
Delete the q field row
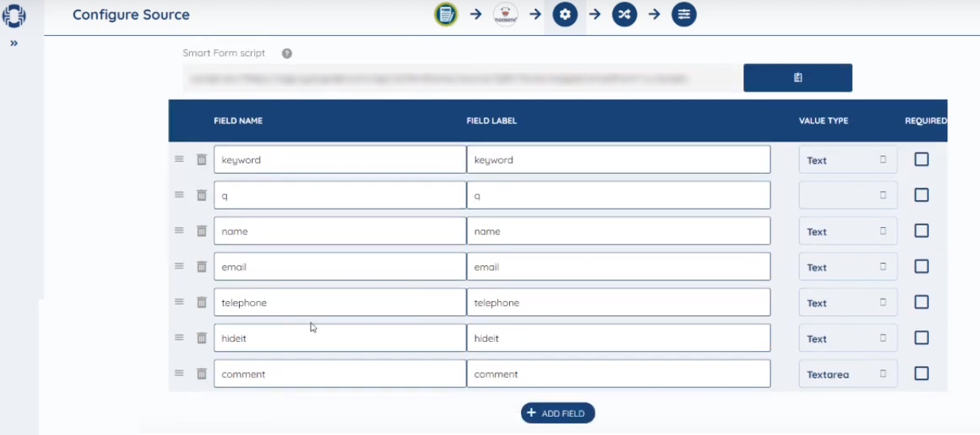(x=202, y=194)
